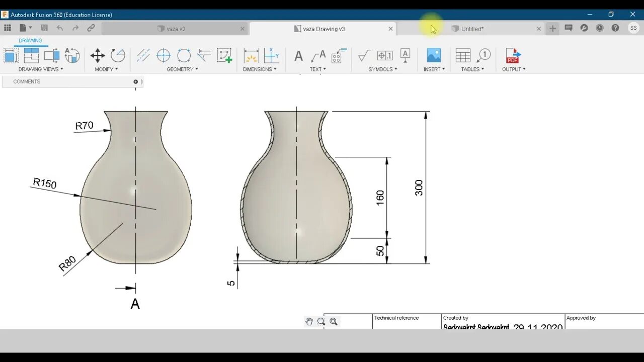This screenshot has width=644, height=362.
Task: Select the Center Mark Pattern tool
Action: pos(184,55)
